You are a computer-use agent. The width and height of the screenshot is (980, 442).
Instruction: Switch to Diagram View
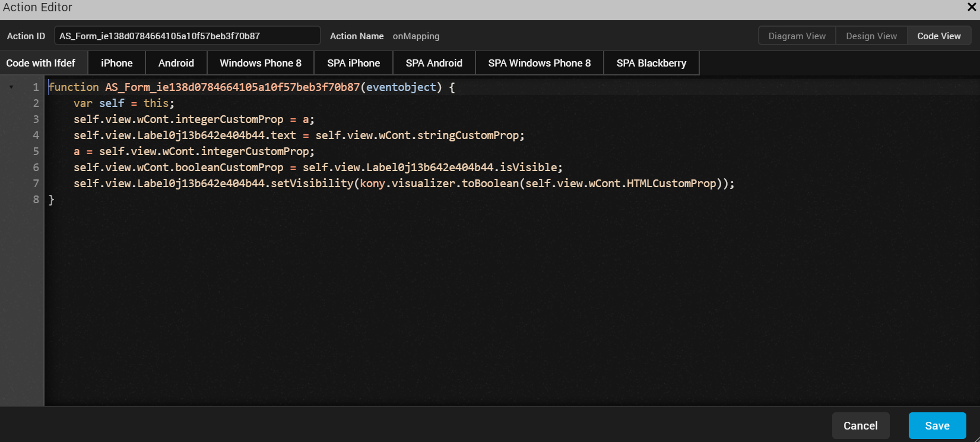[797, 36]
